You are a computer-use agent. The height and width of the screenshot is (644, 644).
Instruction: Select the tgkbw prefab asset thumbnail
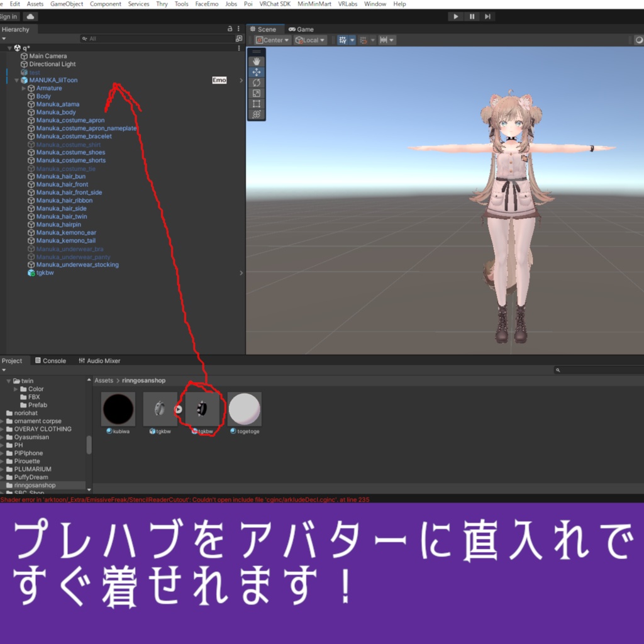(x=202, y=409)
